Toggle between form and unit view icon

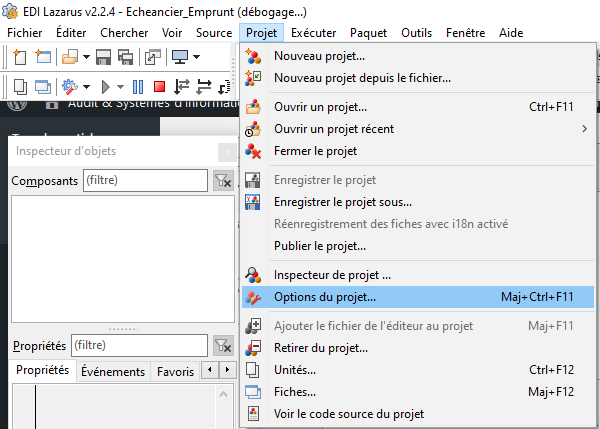[x=153, y=57]
